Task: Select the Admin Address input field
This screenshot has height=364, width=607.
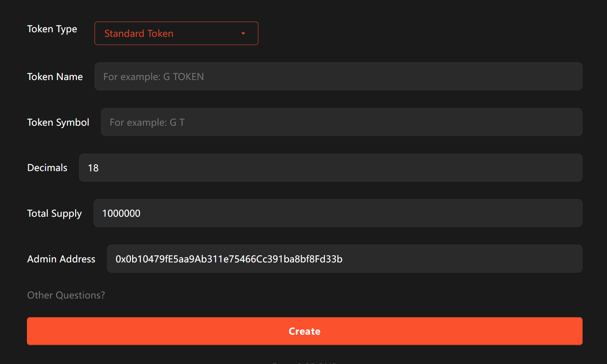Action: coord(344,258)
